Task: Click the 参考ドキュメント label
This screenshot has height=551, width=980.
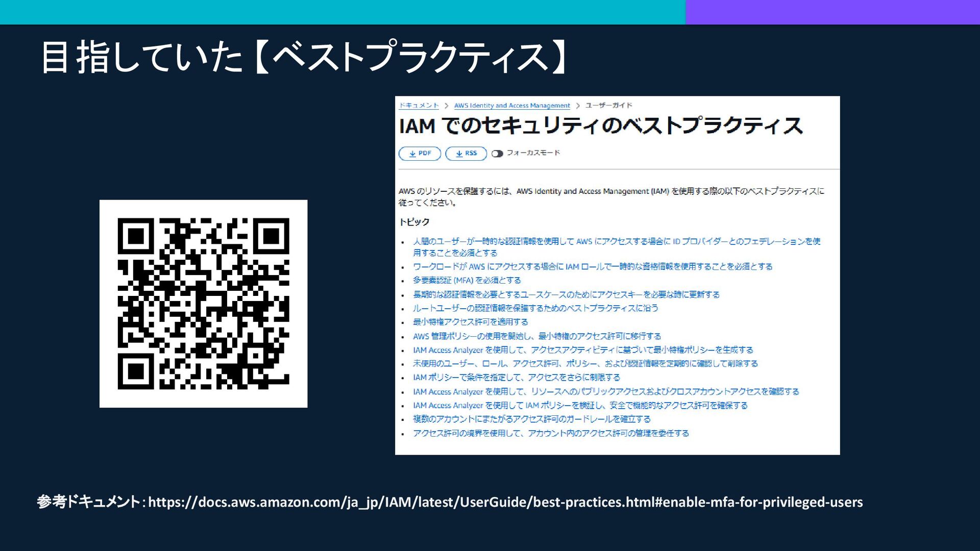Action: click(x=88, y=502)
